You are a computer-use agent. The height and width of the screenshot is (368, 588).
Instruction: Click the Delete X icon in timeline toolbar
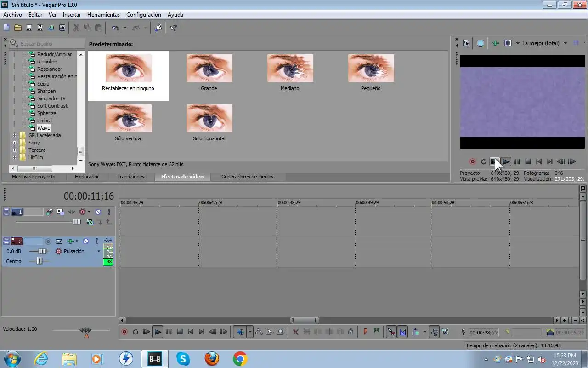[x=296, y=332]
